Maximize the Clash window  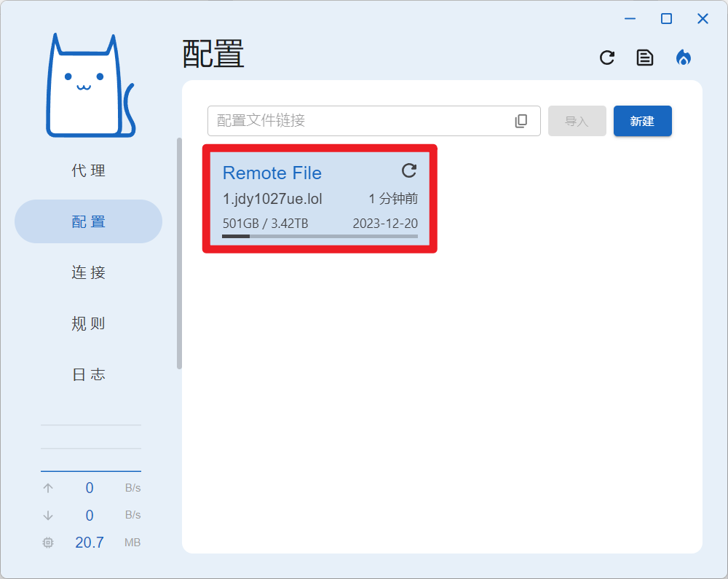coord(666,19)
